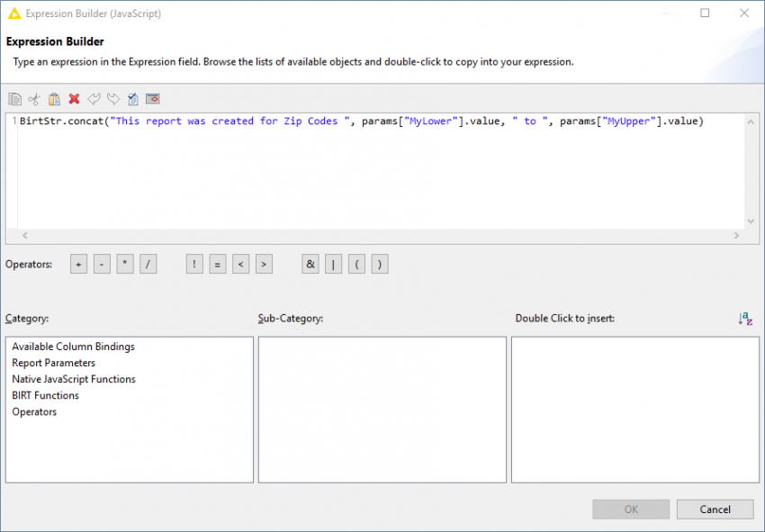Screen dimensions: 765x532
Task: Click the red Delete X icon
Action: [x=74, y=99]
